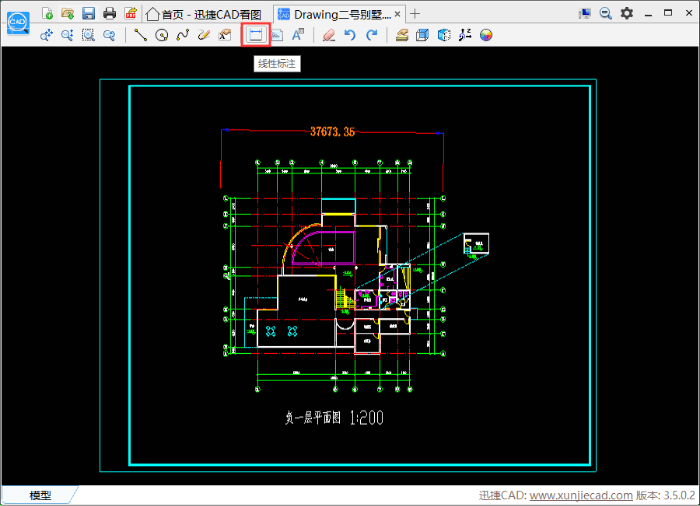Select the zoom in tool
The width and height of the screenshot is (700, 506).
point(67,35)
